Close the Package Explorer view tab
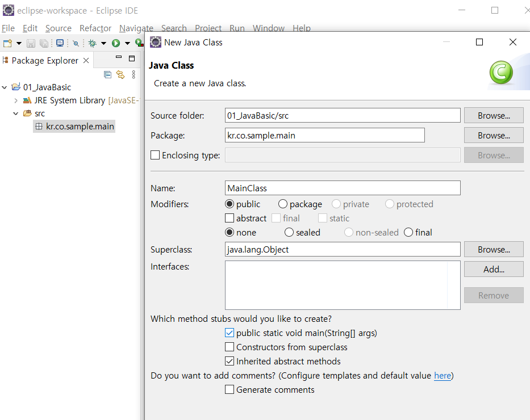The width and height of the screenshot is (530, 420). pyautogui.click(x=86, y=60)
